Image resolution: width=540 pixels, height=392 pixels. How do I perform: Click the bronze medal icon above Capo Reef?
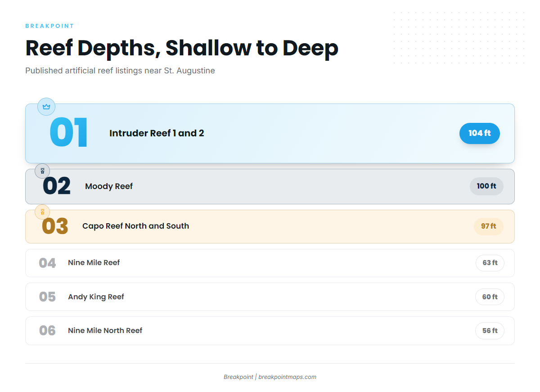click(42, 212)
